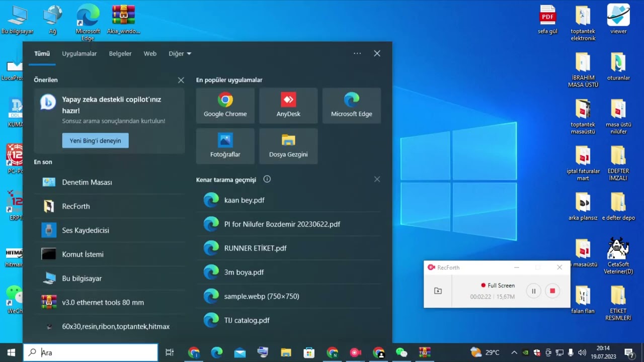Image resolution: width=644 pixels, height=362 pixels.
Task: Open Akia_windo... archive on desktop
Action: point(123,20)
